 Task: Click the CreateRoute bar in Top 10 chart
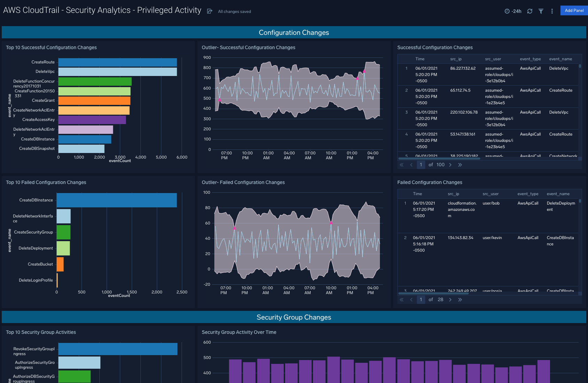[117, 62]
